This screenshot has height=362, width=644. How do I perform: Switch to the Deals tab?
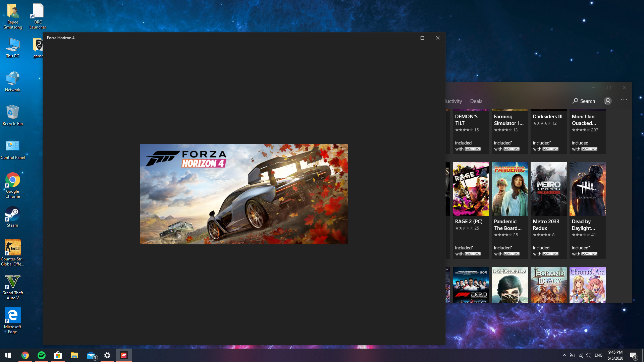(476, 101)
